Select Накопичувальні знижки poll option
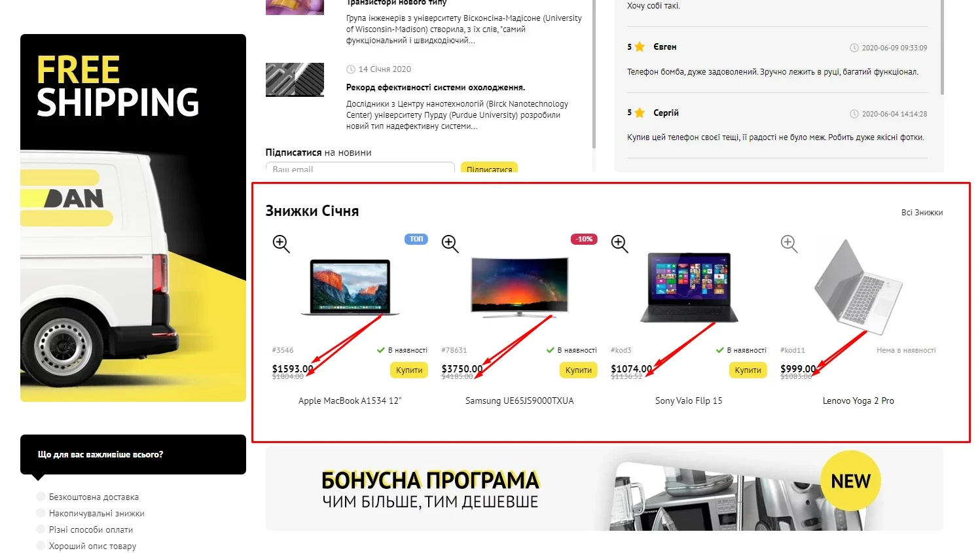This screenshot has height=553, width=980. (x=41, y=513)
